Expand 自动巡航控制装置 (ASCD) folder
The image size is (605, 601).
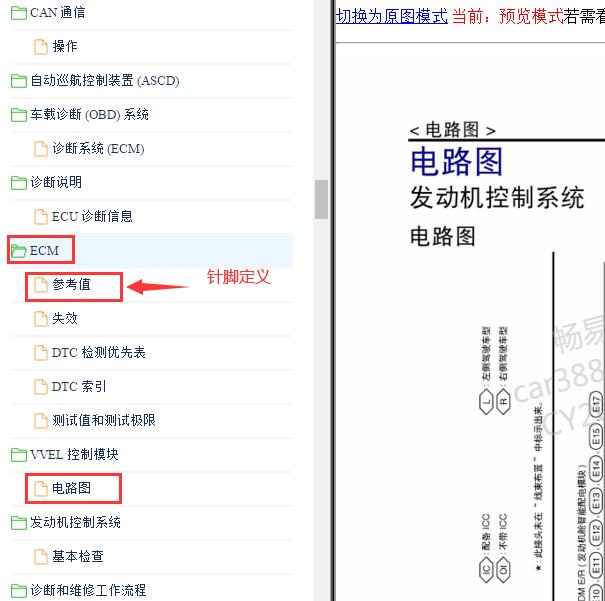pos(105,81)
